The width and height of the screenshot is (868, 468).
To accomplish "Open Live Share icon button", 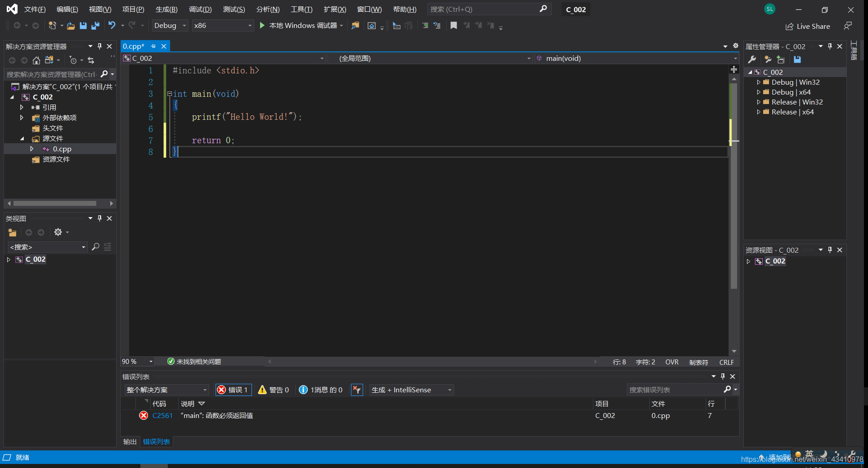I will (x=808, y=27).
